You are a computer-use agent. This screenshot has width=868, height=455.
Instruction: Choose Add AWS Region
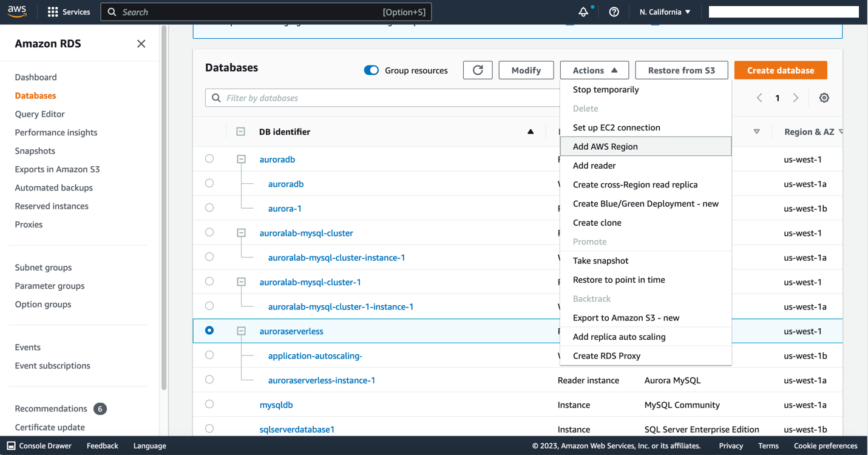646,146
